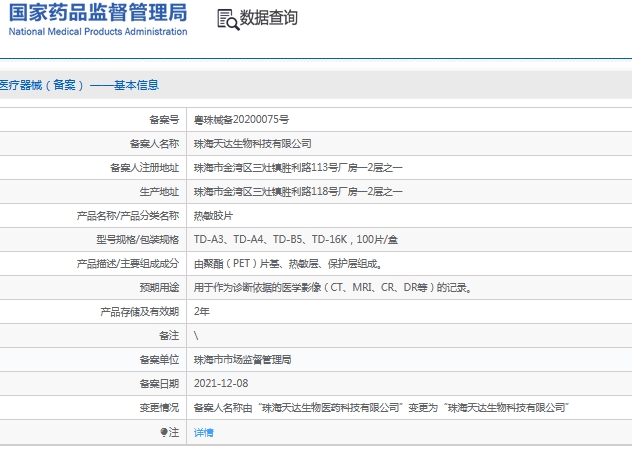Click the 国家药品监督管理局 logo
The height and width of the screenshot is (451, 632).
[98, 12]
